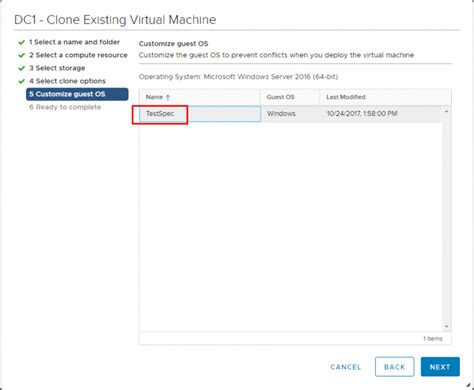The height and width of the screenshot is (390, 474).
Task: Click the green check beside Select storage
Action: click(22, 68)
